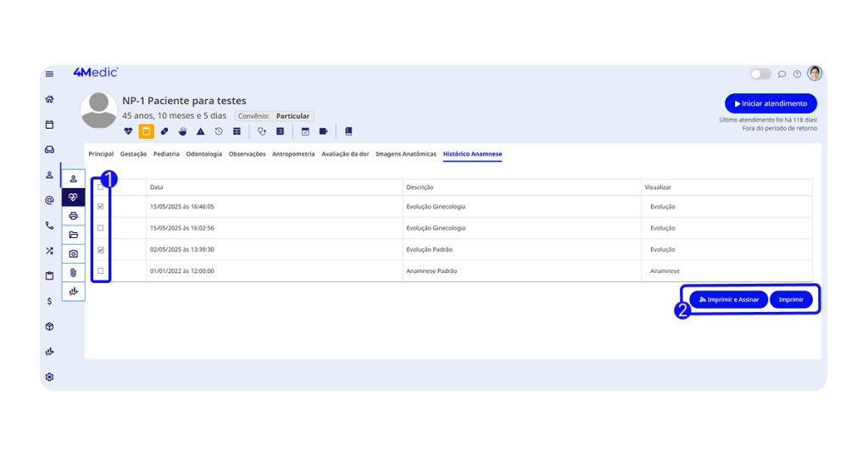
Task: Go to the home icon in the sidebar
Action: 49,99
